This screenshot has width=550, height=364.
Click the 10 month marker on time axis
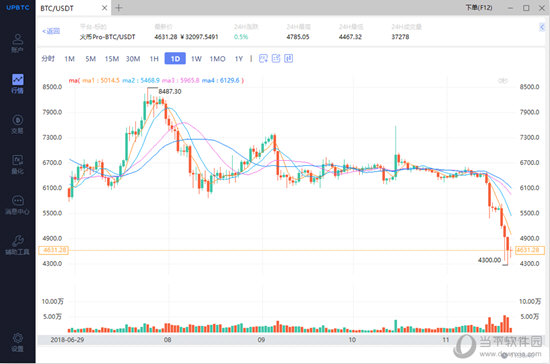(352, 340)
